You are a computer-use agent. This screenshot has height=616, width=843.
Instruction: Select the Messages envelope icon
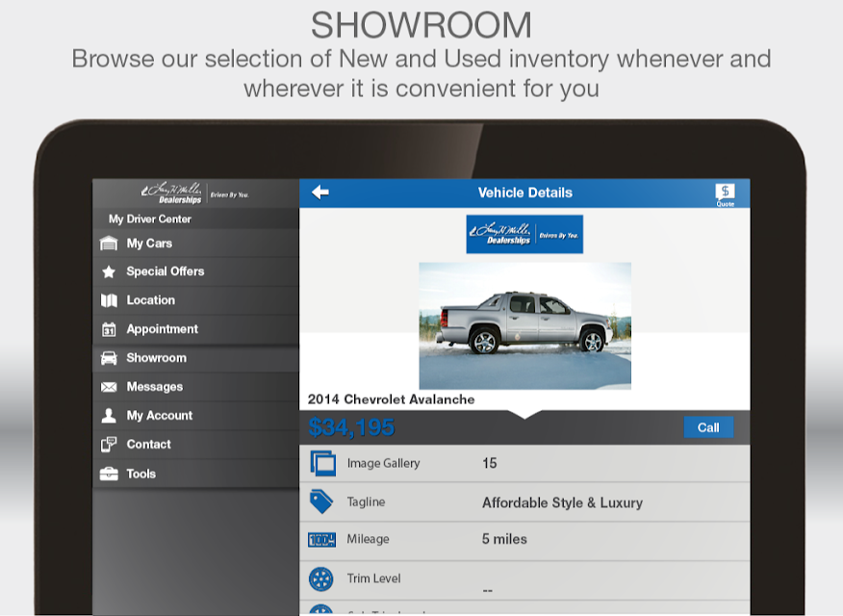tap(109, 387)
